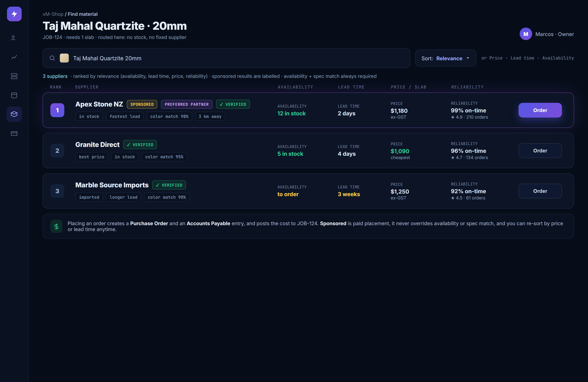This screenshot has width=588, height=382.
Task: Re-sort results by Availability
Action: coord(558,58)
